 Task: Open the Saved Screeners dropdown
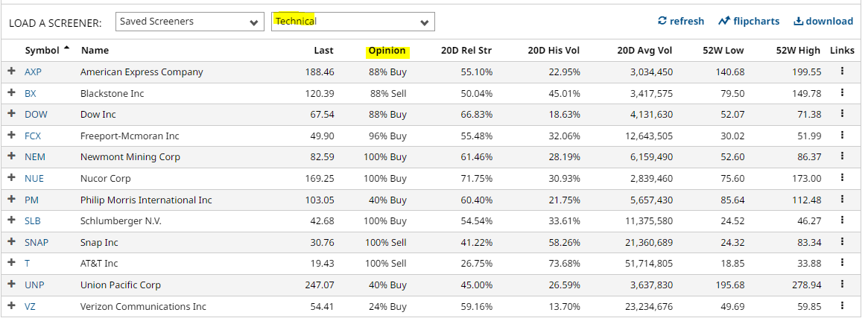(189, 22)
